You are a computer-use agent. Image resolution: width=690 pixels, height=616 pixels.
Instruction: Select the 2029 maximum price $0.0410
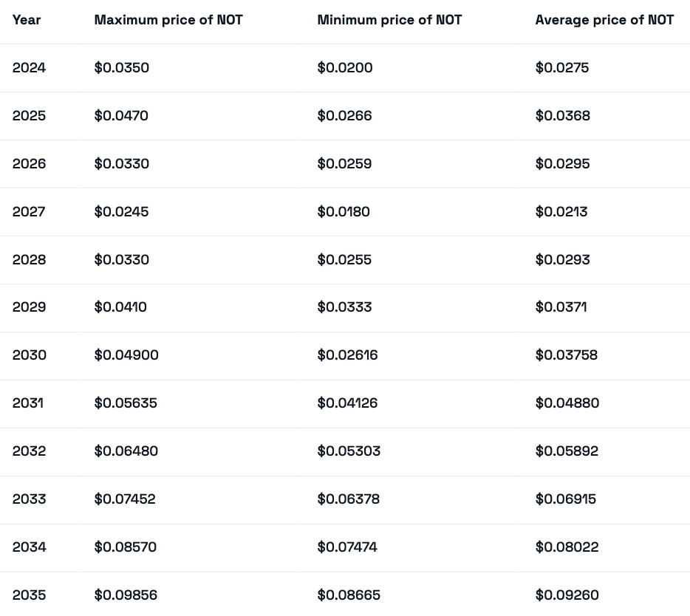[x=120, y=307]
